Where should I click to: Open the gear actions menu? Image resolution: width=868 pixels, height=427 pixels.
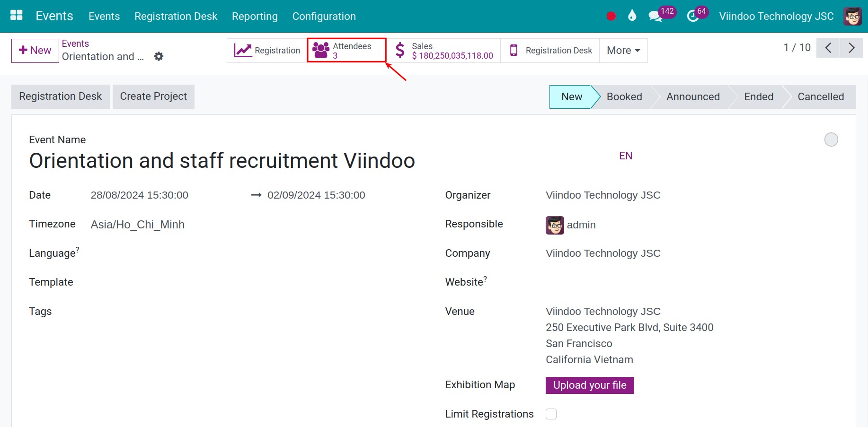(x=159, y=56)
